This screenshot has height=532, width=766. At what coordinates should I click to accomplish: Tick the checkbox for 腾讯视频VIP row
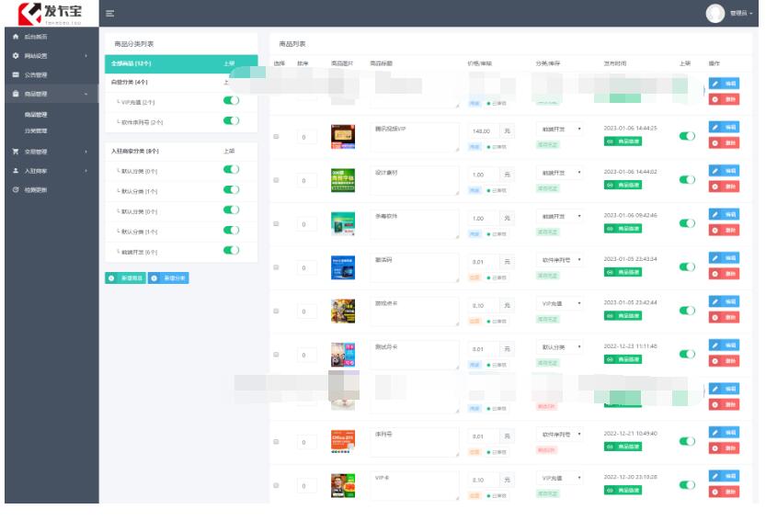click(276, 136)
